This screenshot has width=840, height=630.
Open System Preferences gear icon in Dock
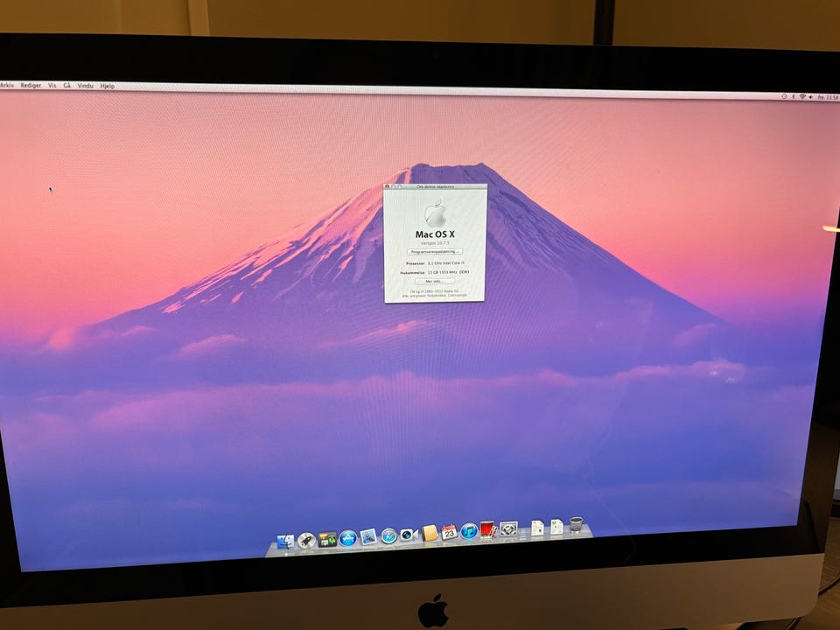click(508, 528)
